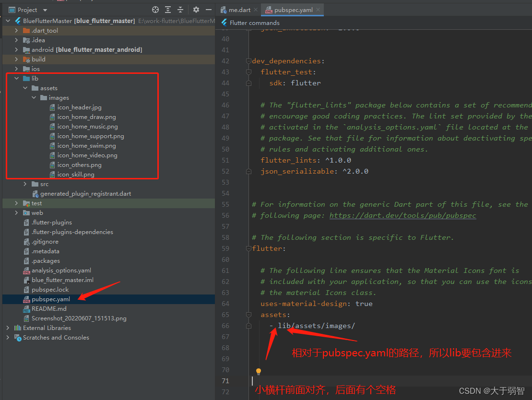Screen dimensions: 532x400
Task: Expand the ios folder
Action: (x=16, y=69)
